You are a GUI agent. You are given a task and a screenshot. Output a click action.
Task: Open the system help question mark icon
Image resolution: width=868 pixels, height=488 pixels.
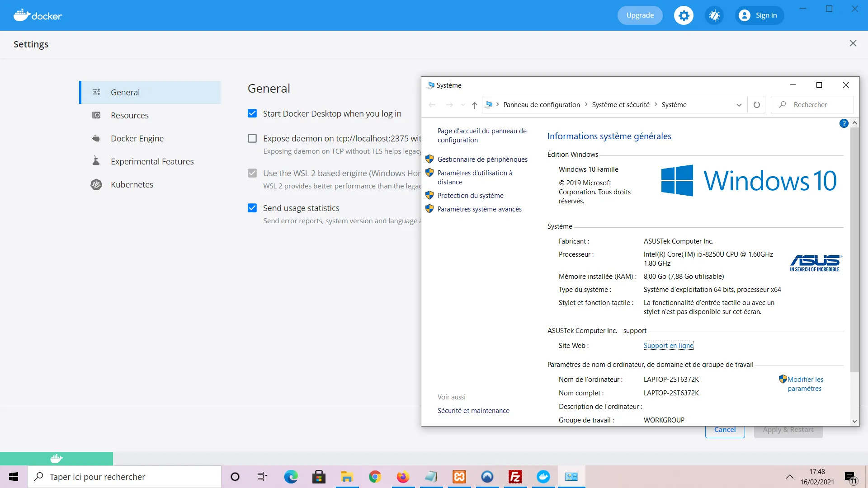(x=844, y=123)
